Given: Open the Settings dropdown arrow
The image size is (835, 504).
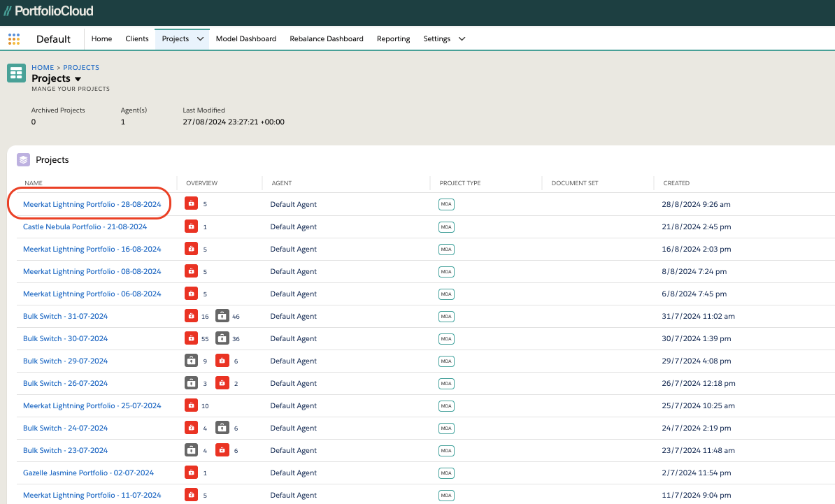Looking at the screenshot, I should [x=462, y=38].
